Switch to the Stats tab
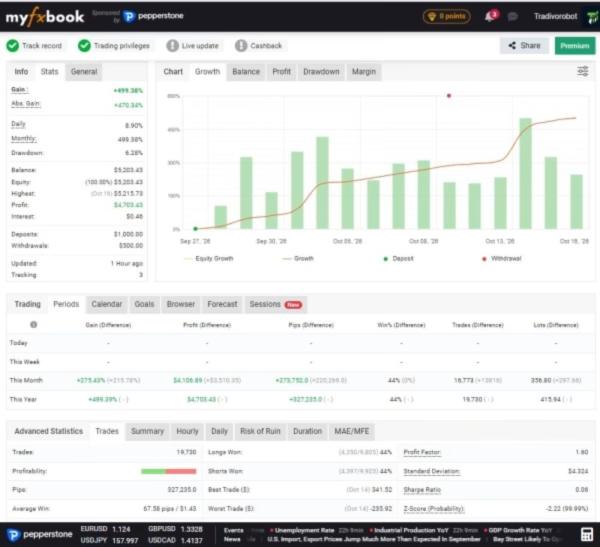 pos(49,72)
